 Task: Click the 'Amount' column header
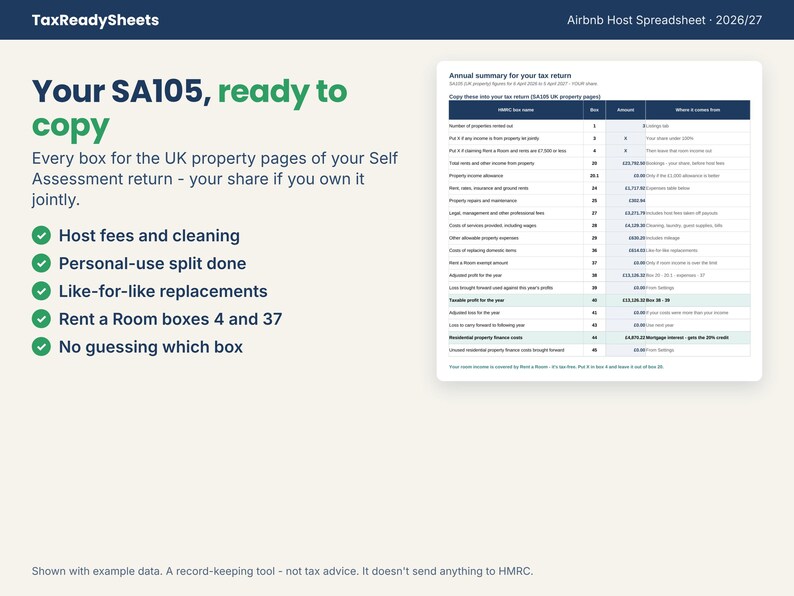point(625,110)
